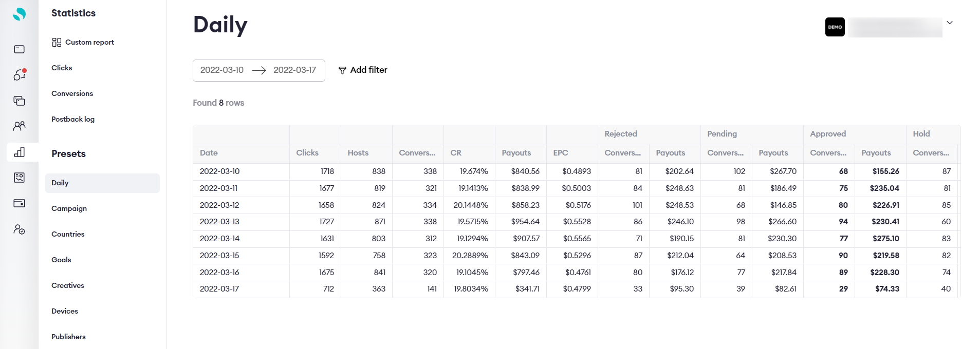Expand the account dropdown chevron
Screen dimensions: 980x349
click(x=949, y=23)
